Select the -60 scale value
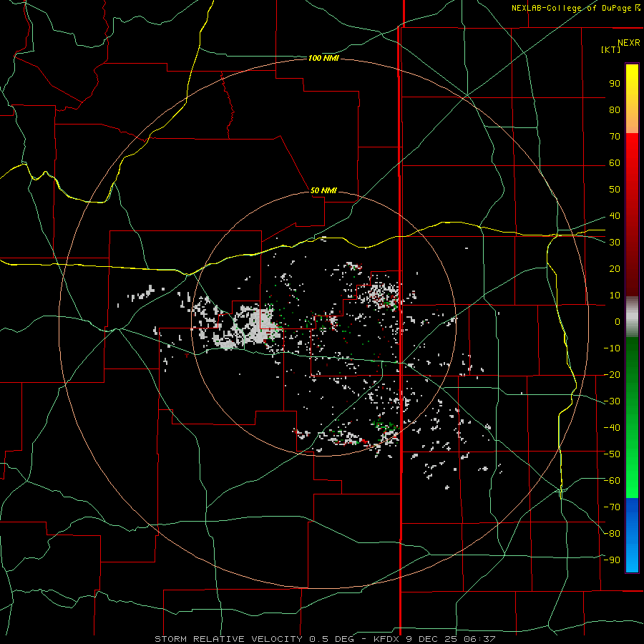Screen dimensions: 644x644 [612, 481]
